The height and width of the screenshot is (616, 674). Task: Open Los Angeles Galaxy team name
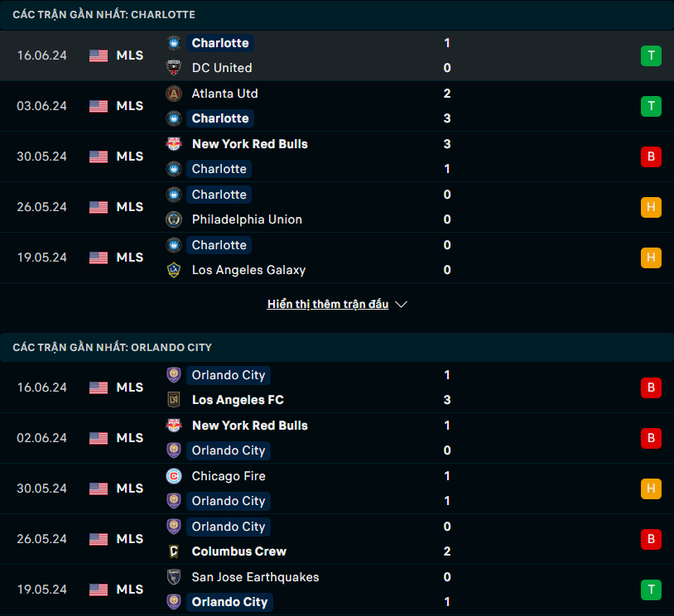coord(248,270)
